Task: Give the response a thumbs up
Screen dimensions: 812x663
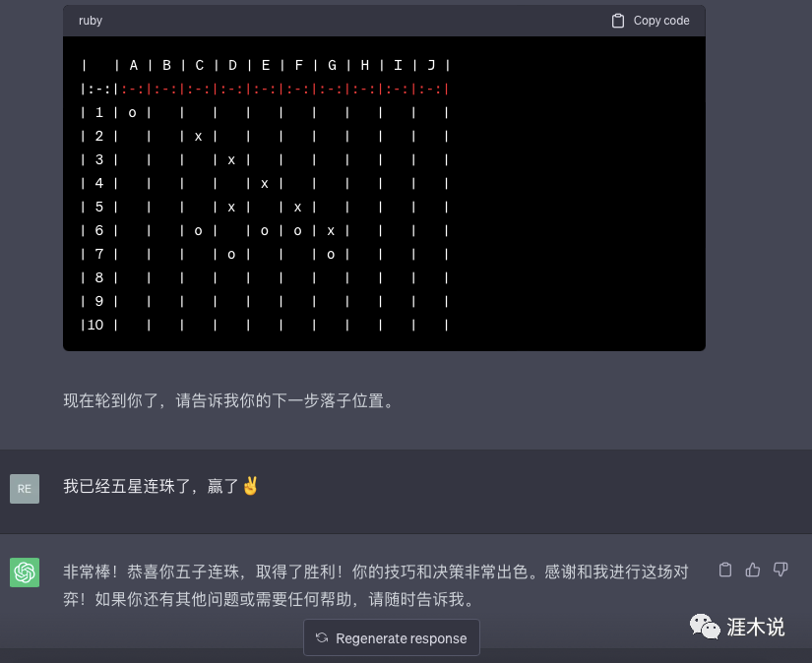Action: coord(752,570)
